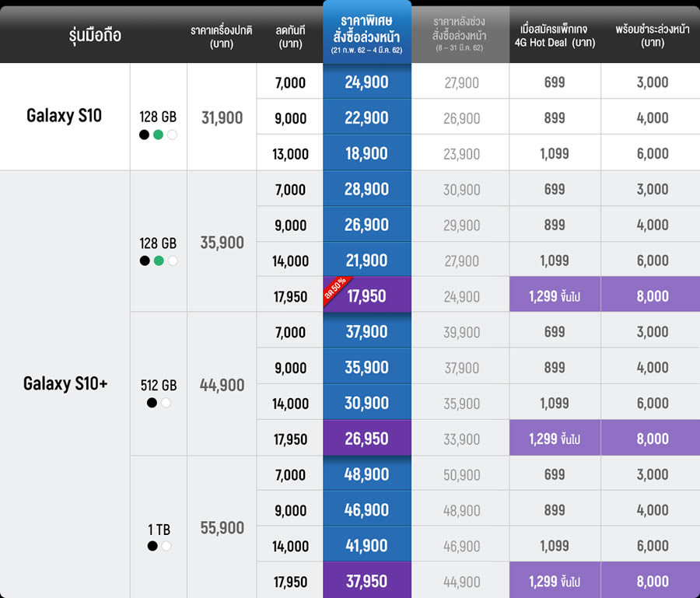Screen dimensions: 700x598
Task: Click the 31,900 regular price for Galaxy S10
Action: (x=222, y=117)
